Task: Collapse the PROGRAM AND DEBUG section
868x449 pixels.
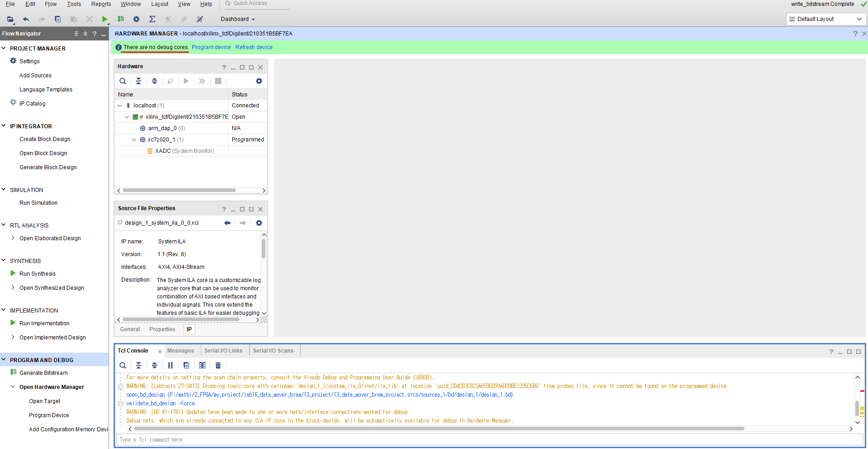Action: (4, 360)
